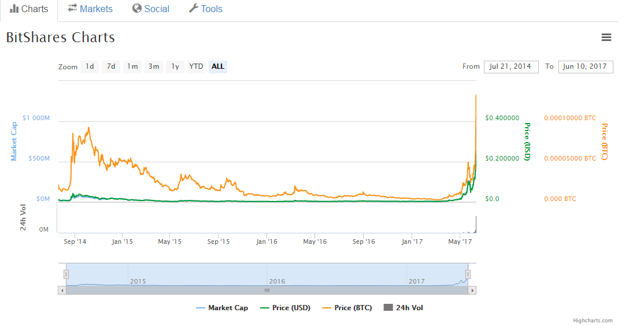This screenshot has height=331, width=644.
Task: Click the $0.200000 USD axis label
Action: coord(502,159)
